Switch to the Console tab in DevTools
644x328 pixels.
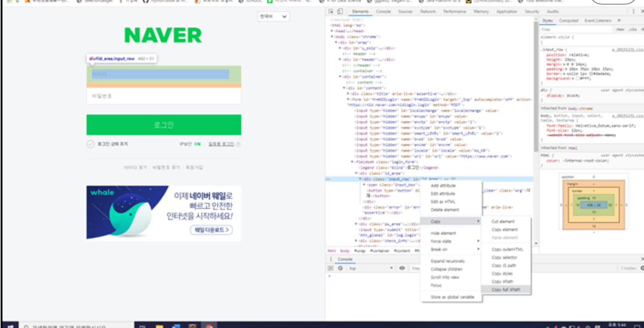pos(384,12)
